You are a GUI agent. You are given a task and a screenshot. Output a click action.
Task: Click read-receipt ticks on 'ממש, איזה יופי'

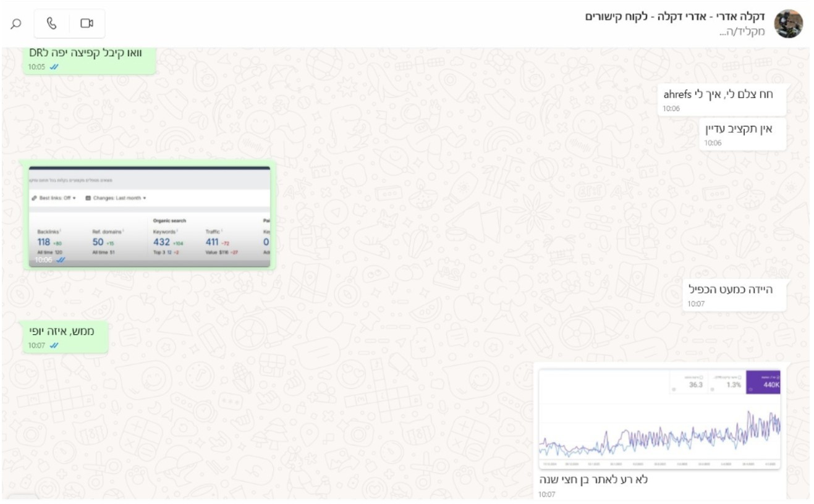[54, 345]
